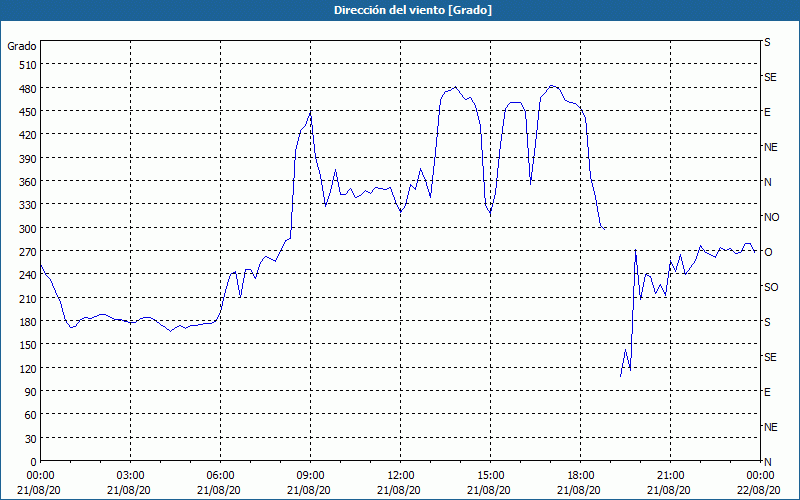
Task: Click the chart title 'Dirección del viento [Grado]'
Action: [413, 10]
